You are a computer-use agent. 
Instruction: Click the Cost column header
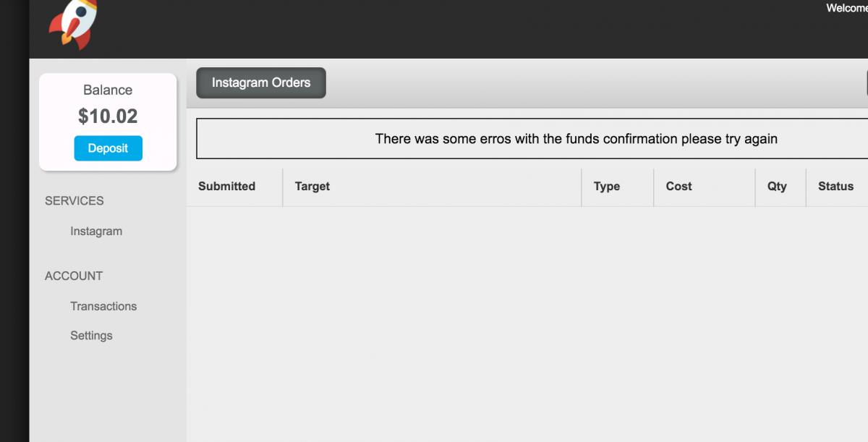679,186
